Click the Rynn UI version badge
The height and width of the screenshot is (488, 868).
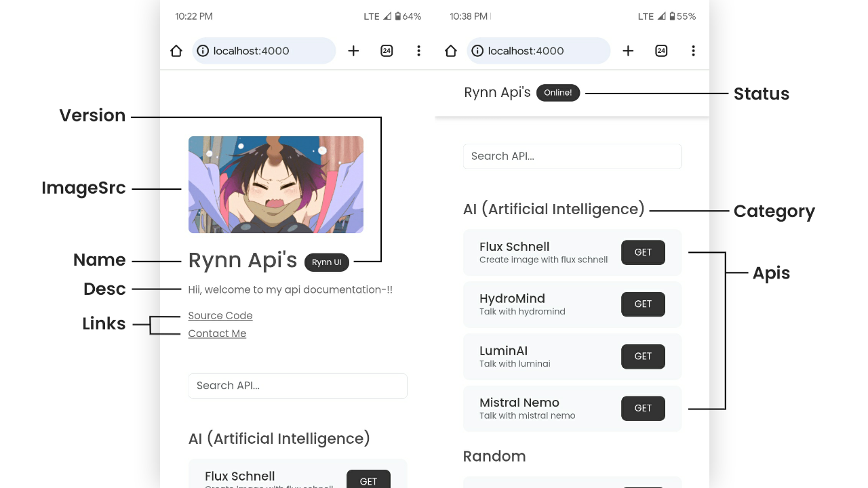[x=327, y=262]
